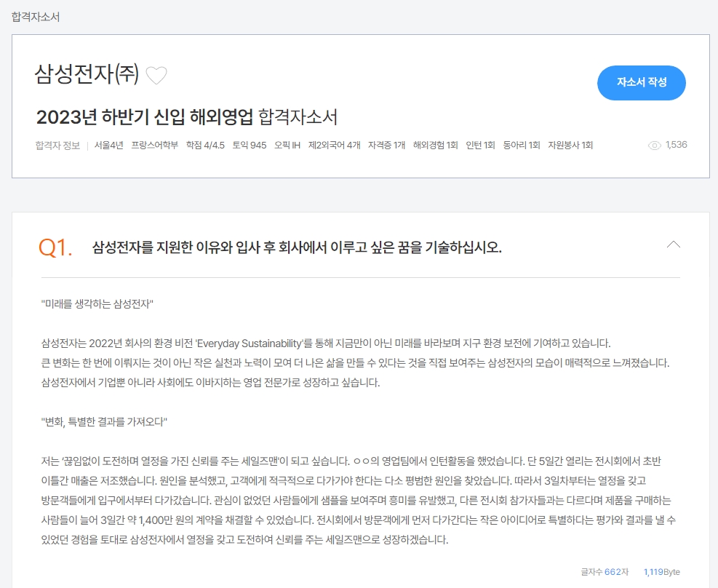This screenshot has height=588, width=718.
Task: Click the orange Q1. question number
Action: click(55, 247)
